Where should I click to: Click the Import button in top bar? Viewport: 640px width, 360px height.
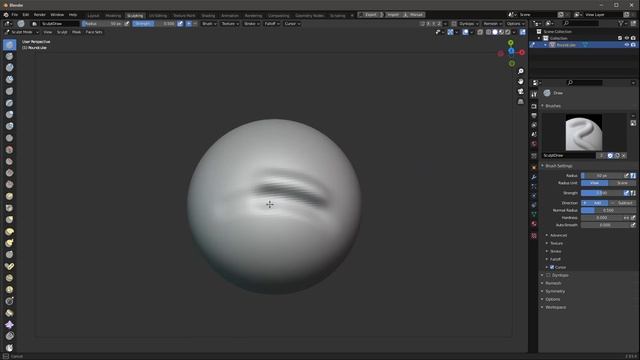[393, 15]
